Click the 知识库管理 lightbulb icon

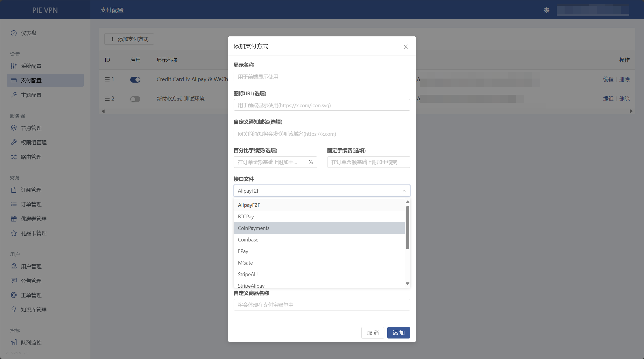pos(14,310)
